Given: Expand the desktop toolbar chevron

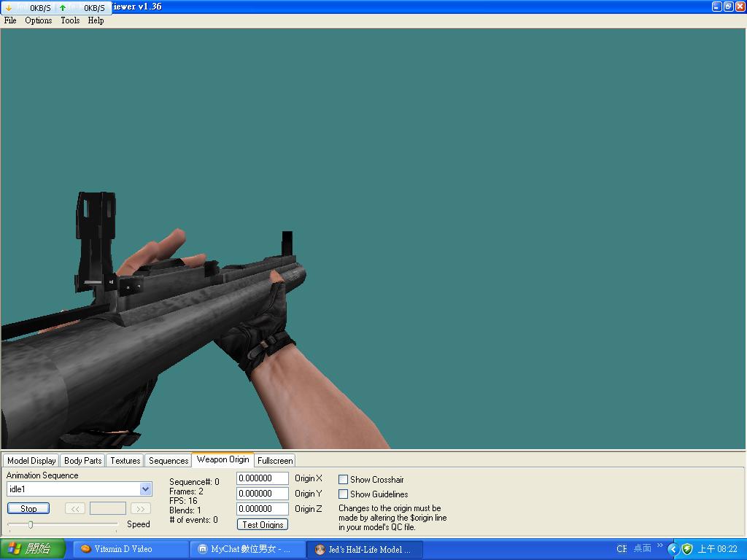Looking at the screenshot, I should tap(659, 545).
